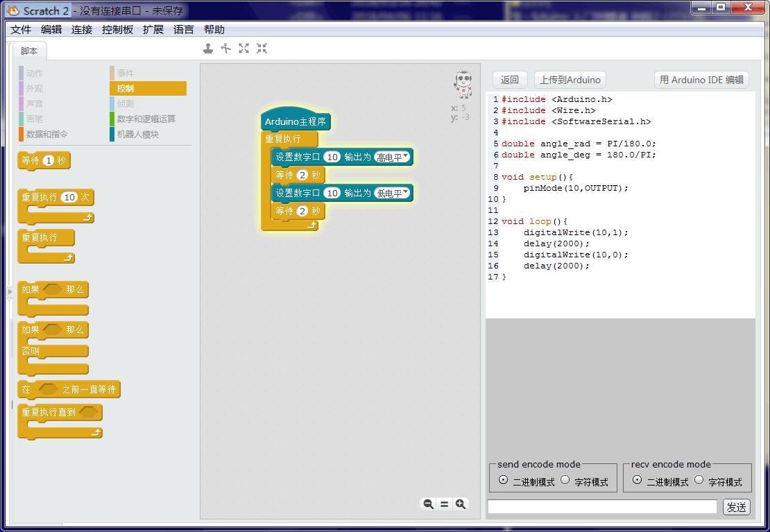770x532 pixels.
Task: Click the grow sprite tool icon
Action: click(244, 48)
